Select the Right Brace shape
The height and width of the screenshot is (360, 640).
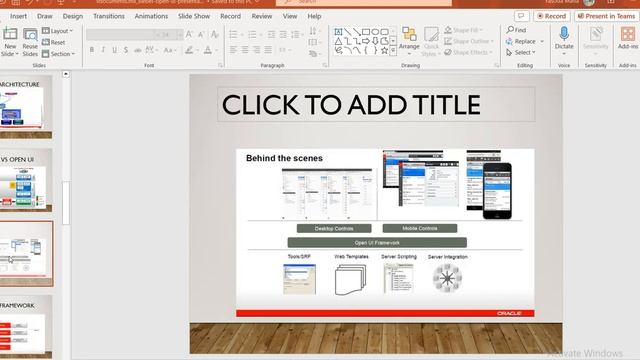375,51
